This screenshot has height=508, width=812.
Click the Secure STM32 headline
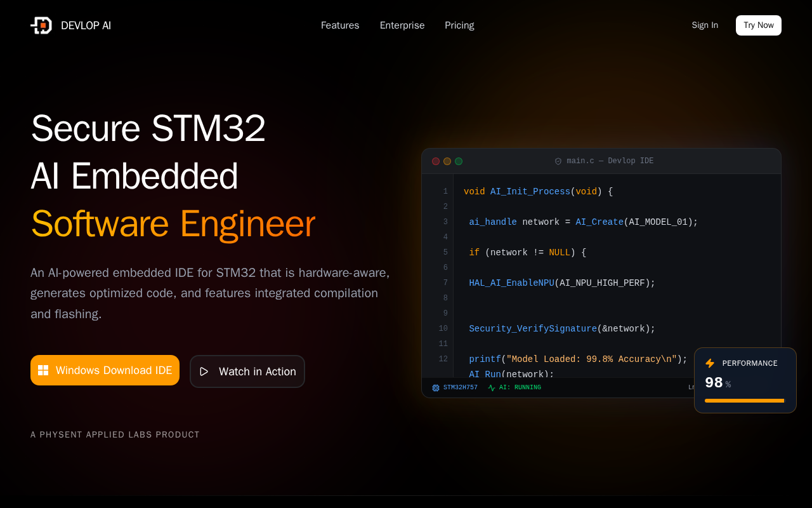tap(148, 128)
